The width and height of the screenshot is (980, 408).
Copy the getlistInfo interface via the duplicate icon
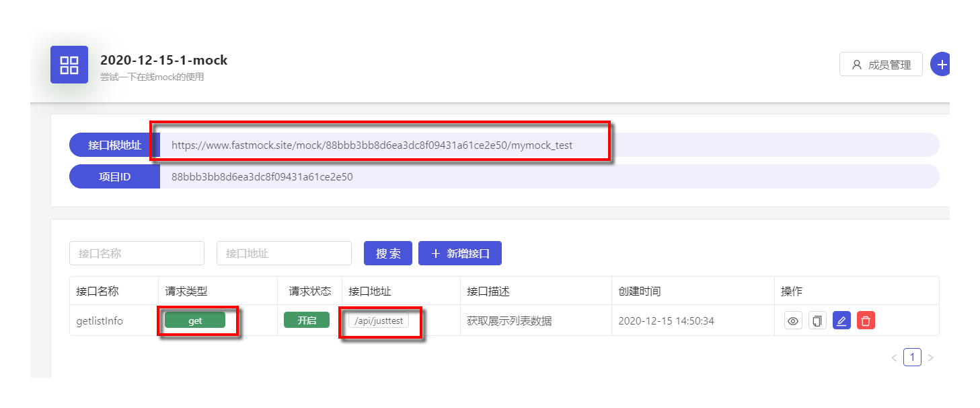click(x=817, y=320)
